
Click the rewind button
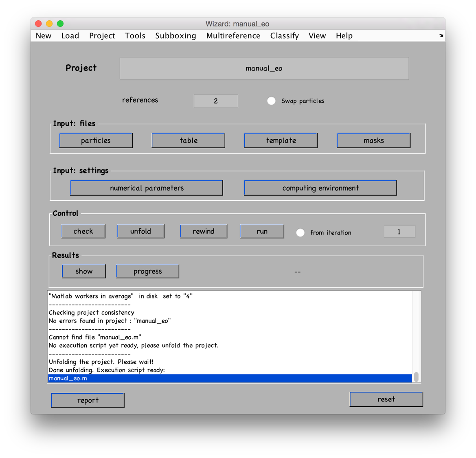pyautogui.click(x=204, y=231)
